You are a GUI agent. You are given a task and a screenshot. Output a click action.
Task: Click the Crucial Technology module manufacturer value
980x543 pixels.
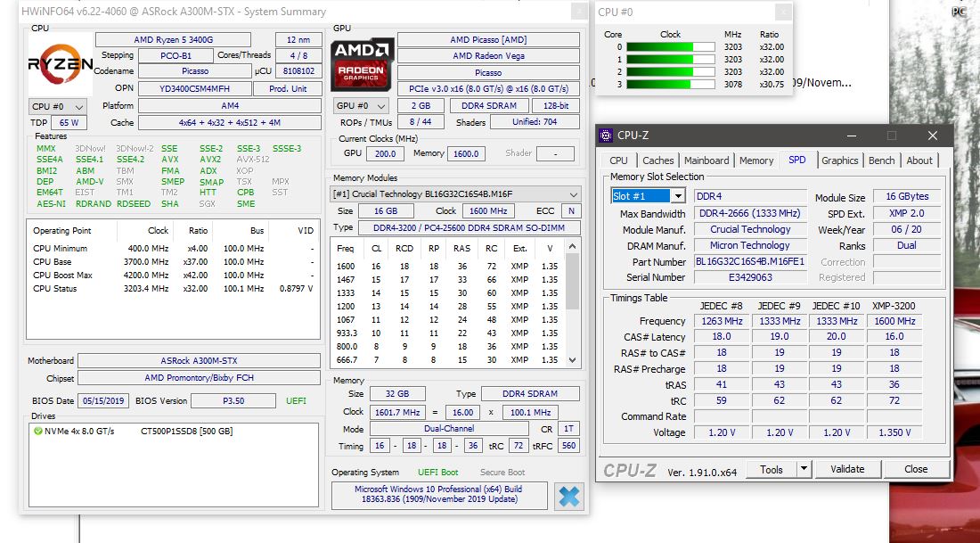click(x=751, y=229)
